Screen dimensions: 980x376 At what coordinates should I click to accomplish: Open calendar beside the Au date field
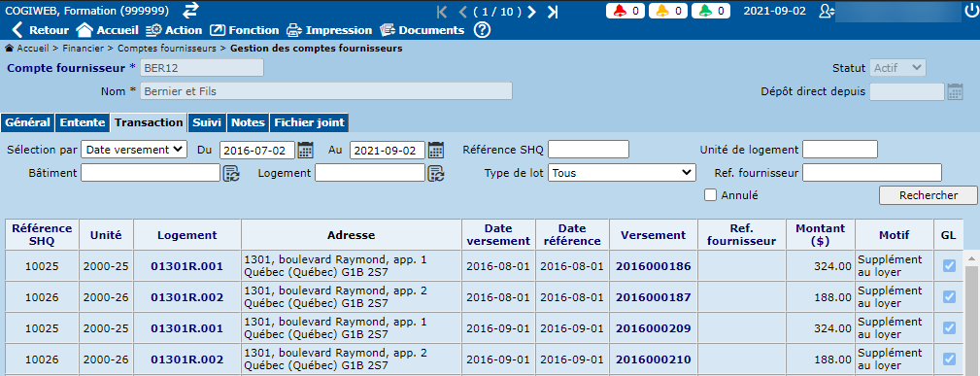tap(436, 151)
